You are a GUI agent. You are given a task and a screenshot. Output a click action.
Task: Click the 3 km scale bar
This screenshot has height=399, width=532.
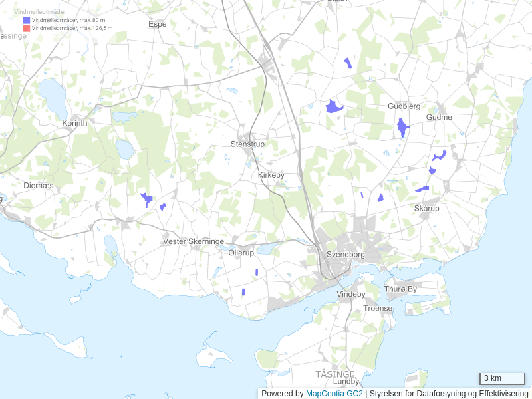click(502, 378)
